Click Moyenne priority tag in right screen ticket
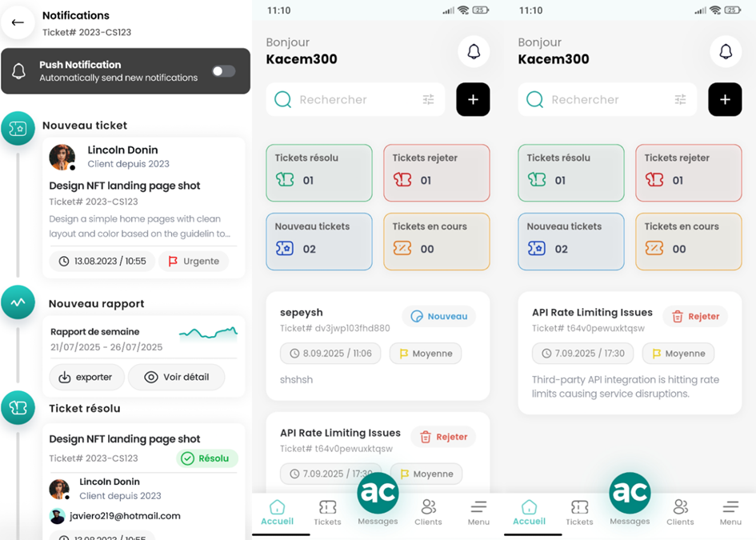Screen dimensions: 756x540 [678, 354]
